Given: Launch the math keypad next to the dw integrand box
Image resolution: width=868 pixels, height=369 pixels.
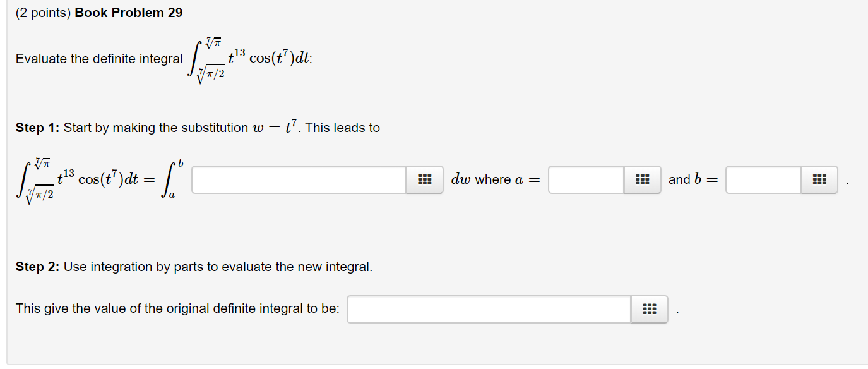Looking at the screenshot, I should coord(424,179).
